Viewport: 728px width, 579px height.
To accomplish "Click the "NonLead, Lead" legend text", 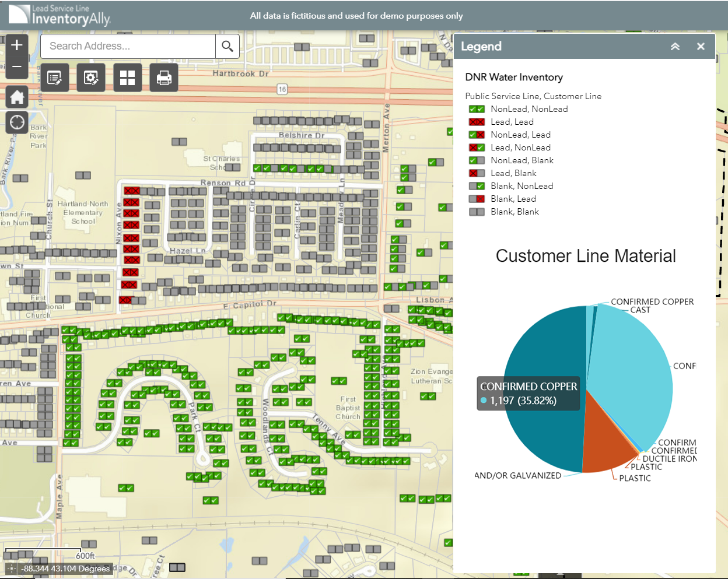I will (520, 135).
